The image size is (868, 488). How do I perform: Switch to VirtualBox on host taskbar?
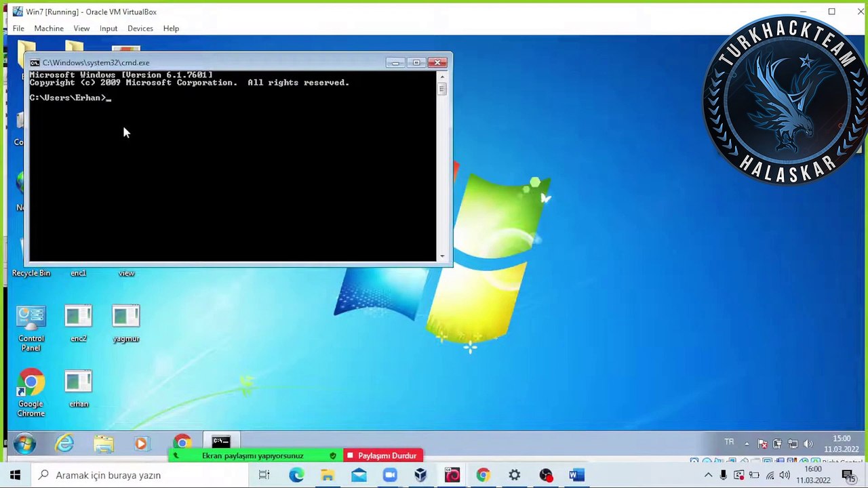420,475
